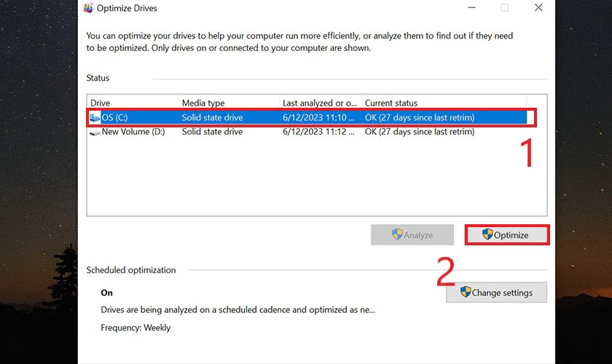Click the shield icon on the Analyze button
Screen dimensions: 612x364
tap(397, 234)
